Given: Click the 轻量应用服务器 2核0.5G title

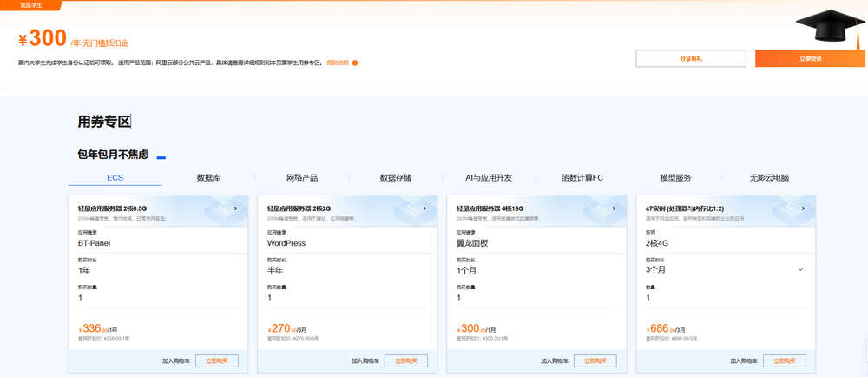Looking at the screenshot, I should [112, 208].
